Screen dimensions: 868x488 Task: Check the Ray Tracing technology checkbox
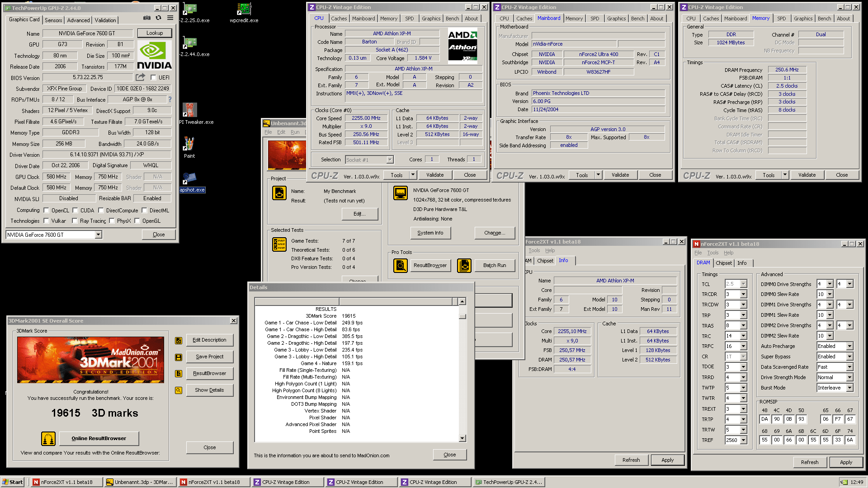coord(75,221)
